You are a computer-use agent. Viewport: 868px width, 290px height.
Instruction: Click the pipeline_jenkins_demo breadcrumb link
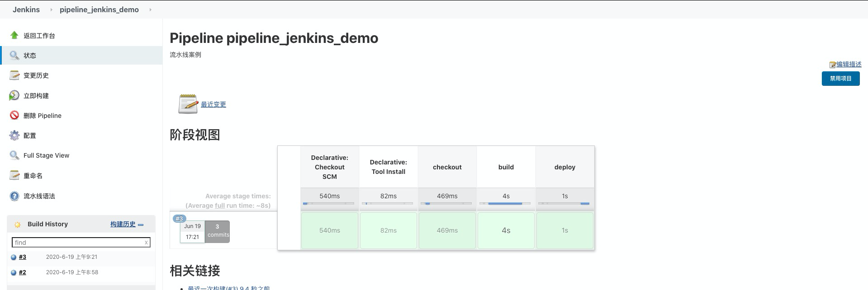(99, 9)
